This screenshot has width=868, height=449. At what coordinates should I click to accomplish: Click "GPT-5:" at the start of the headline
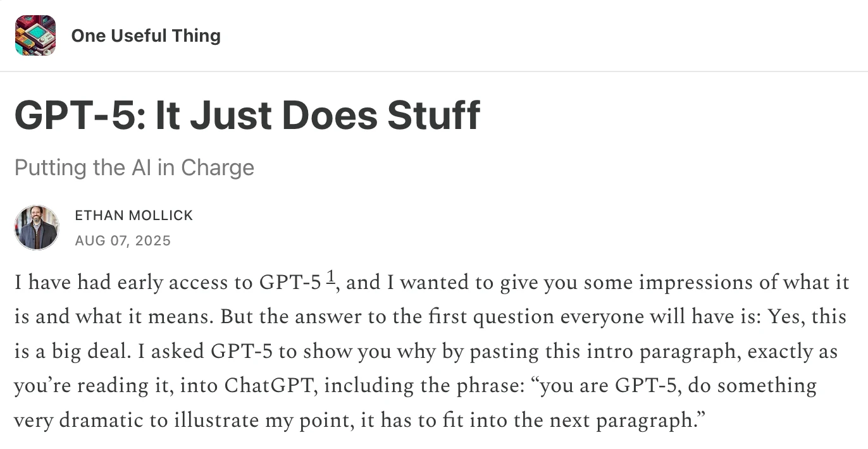(x=80, y=116)
